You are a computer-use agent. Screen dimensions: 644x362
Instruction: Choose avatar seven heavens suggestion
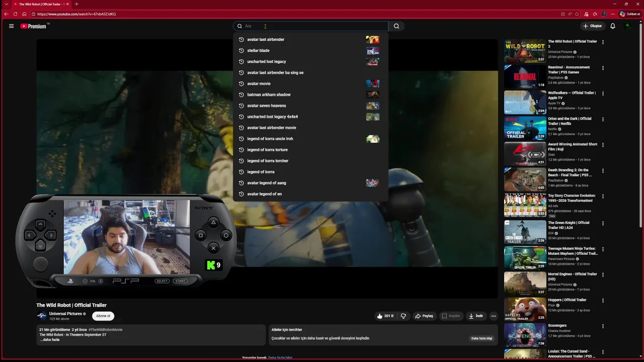[x=310, y=106]
